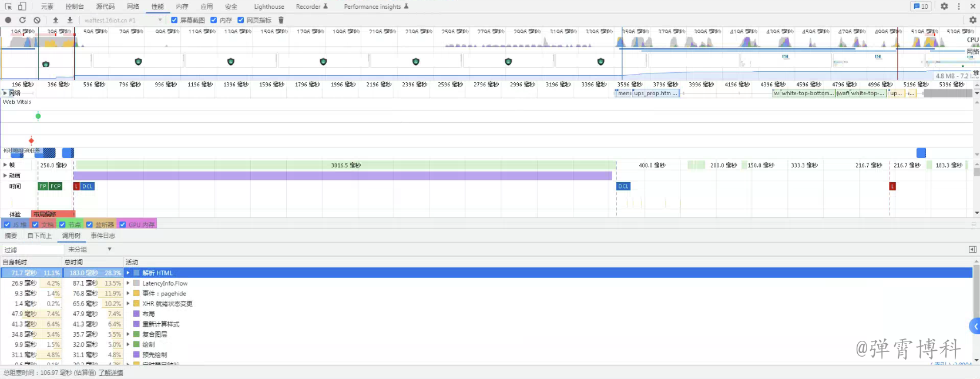
Task: Switch to the 自下而上 bottom-up tab
Action: (40, 236)
